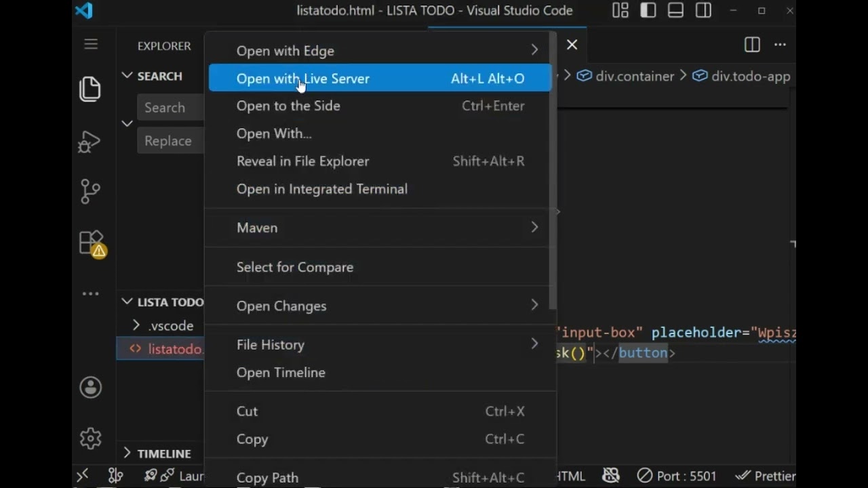This screenshot has width=868, height=488.
Task: Expand File History submenu arrow
Action: [534, 344]
